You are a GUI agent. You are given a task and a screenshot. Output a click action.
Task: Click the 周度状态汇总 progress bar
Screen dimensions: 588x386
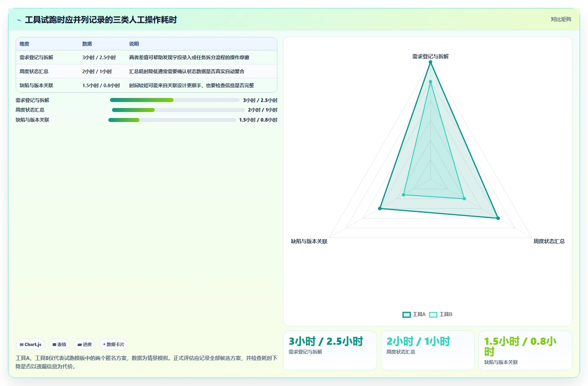178,110
